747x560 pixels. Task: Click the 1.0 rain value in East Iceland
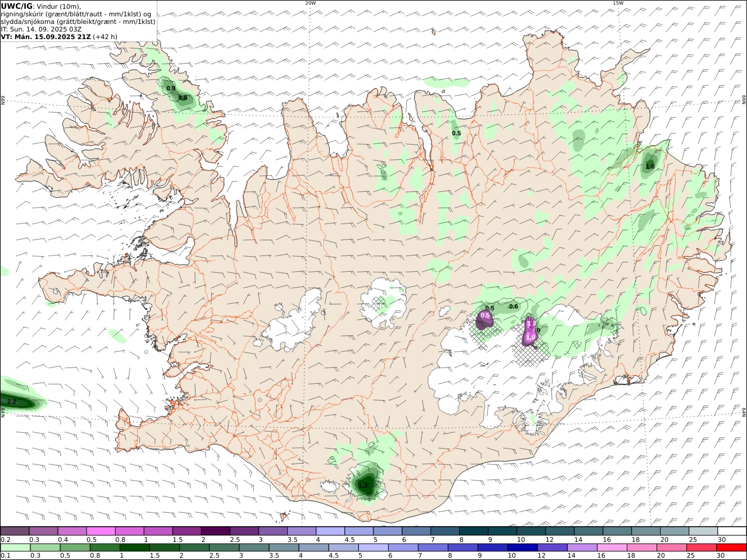(x=650, y=167)
